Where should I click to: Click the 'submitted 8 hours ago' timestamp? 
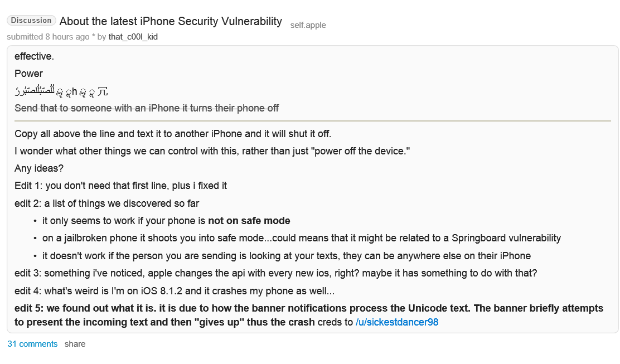(49, 37)
